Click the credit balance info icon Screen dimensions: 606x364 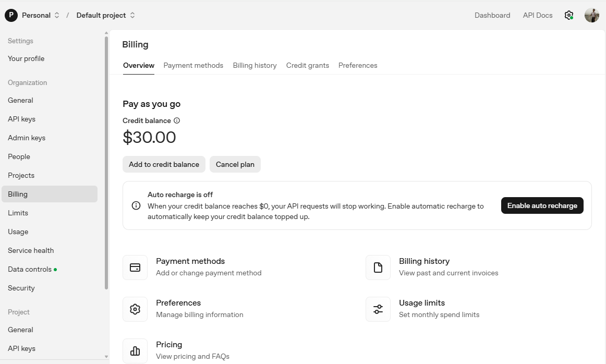tap(177, 120)
